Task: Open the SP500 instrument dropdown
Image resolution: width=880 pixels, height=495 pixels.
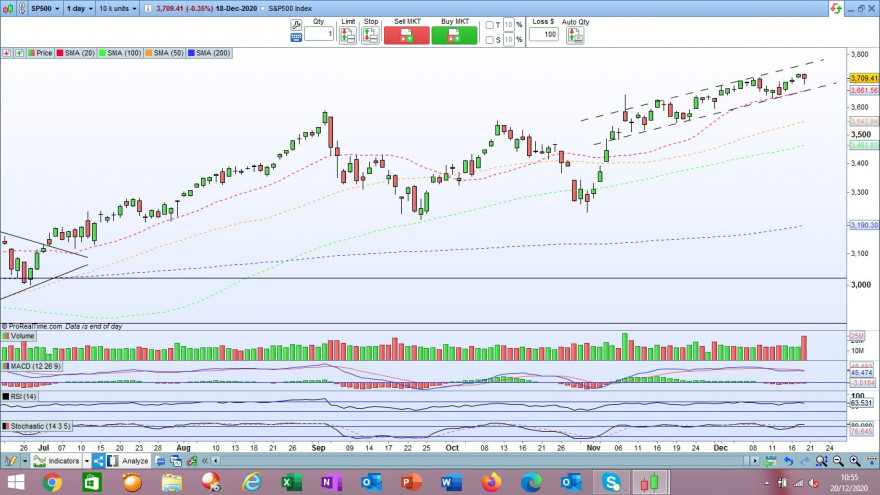Action: (x=45, y=8)
